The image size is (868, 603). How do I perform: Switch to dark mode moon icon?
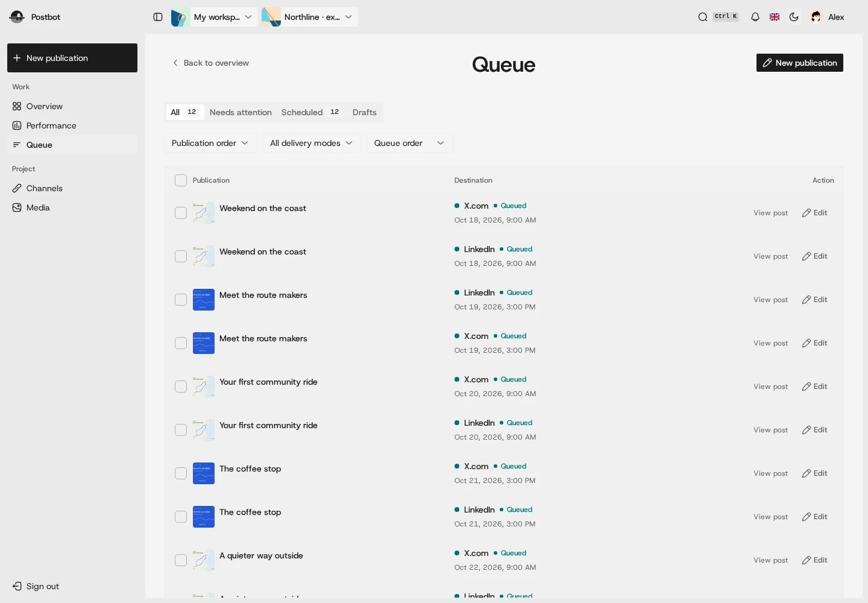point(794,17)
